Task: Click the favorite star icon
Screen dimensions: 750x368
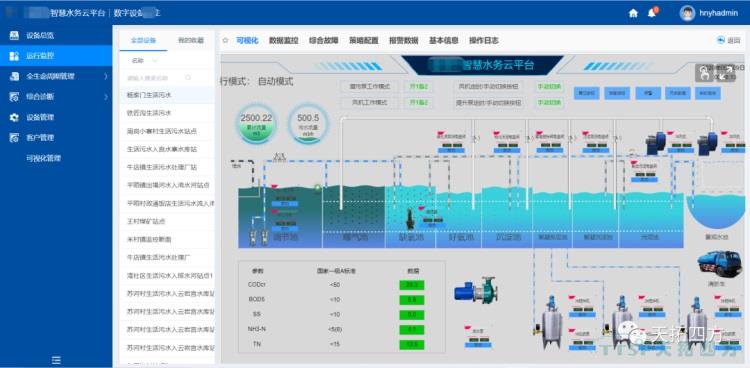Action: pos(225,41)
